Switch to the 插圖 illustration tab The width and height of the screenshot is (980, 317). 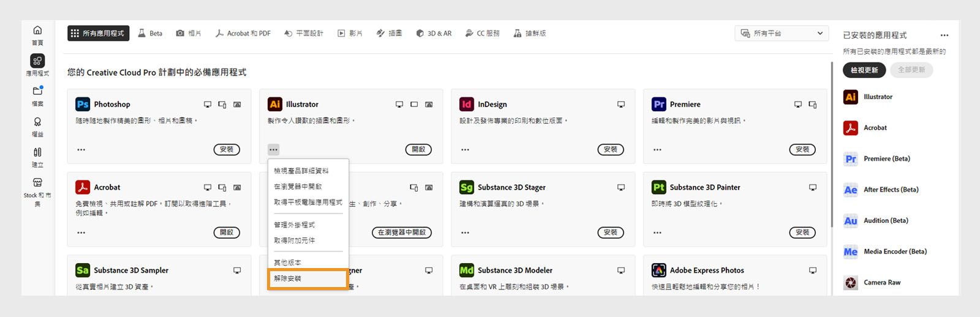[389, 33]
